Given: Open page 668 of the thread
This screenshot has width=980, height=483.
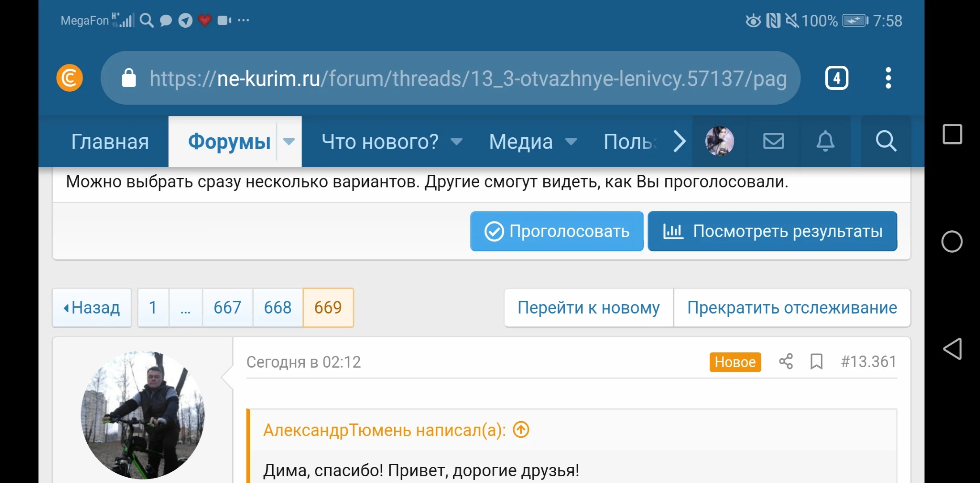Looking at the screenshot, I should click(x=278, y=308).
